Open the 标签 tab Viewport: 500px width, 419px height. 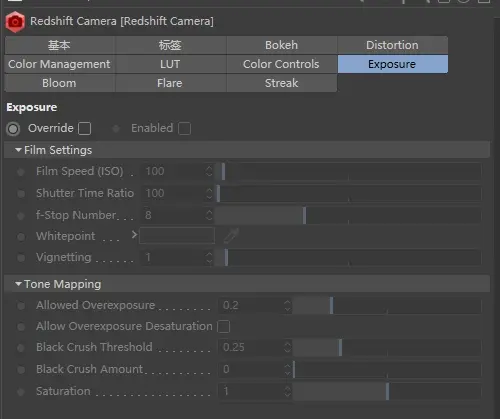pyautogui.click(x=170, y=45)
